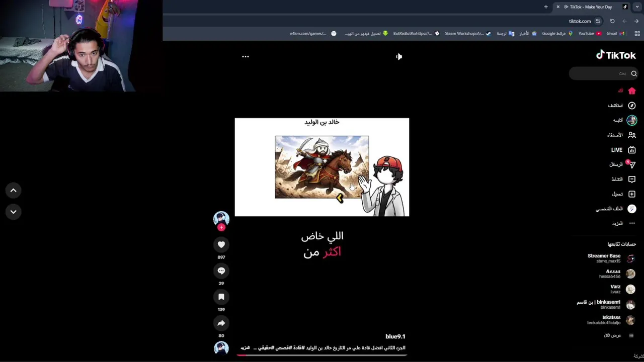This screenshot has width=644, height=362.
Task: Open the Steam Workshop bookmark
Action: point(467,34)
